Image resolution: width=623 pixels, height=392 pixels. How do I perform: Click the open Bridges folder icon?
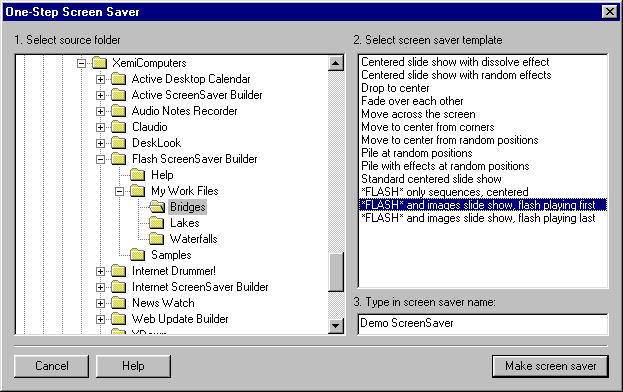(157, 207)
